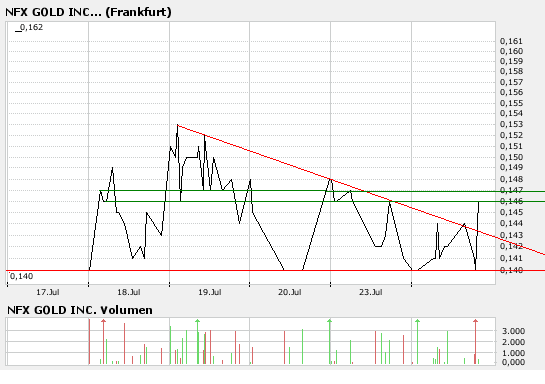The width and height of the screenshot is (545, 384).
Task: Click the 2.000 volume axis label
Action: 513,342
